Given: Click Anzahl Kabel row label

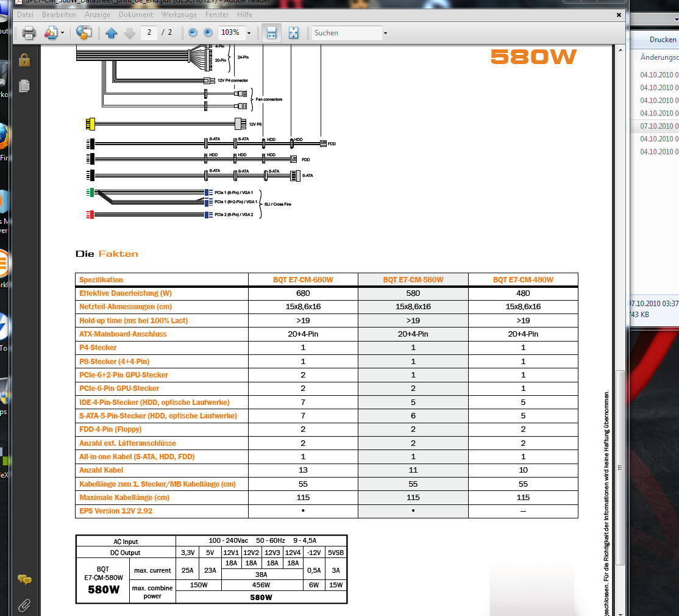Looking at the screenshot, I should coord(101,470).
